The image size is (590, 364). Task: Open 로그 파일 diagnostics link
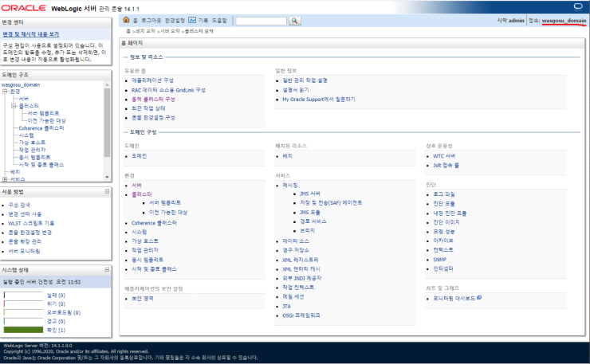coord(444,194)
